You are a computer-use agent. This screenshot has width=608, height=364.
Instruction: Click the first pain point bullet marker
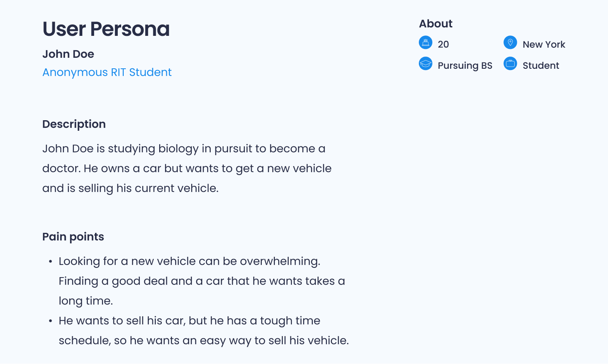pos(50,262)
